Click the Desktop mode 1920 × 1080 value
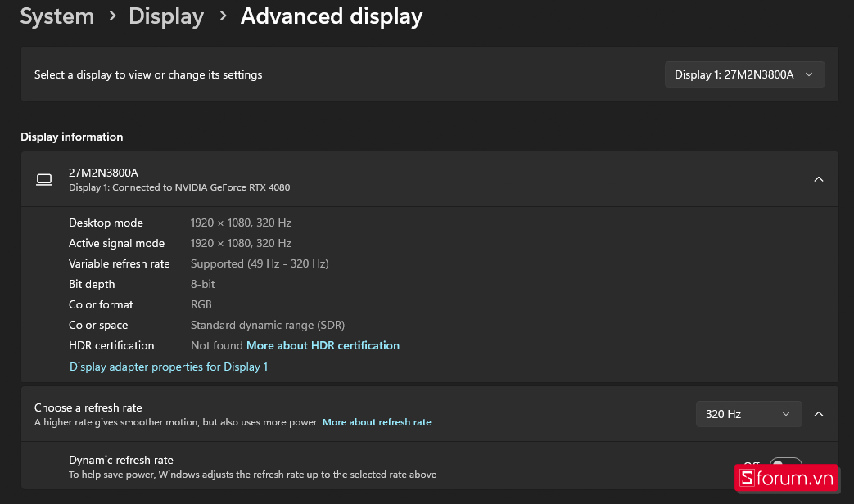Screen dimensions: 854x504 tap(241, 223)
